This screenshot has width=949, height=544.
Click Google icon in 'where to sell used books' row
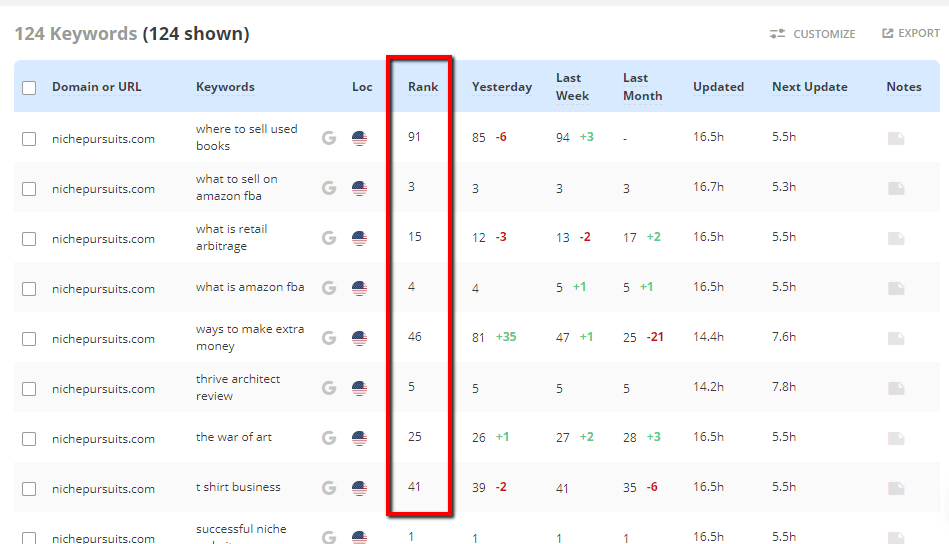[x=329, y=138]
